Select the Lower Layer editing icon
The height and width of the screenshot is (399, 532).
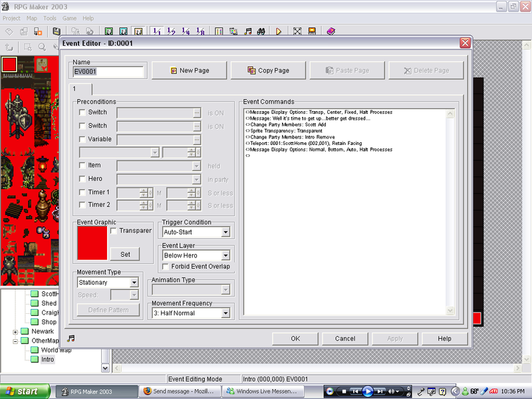(x=108, y=31)
